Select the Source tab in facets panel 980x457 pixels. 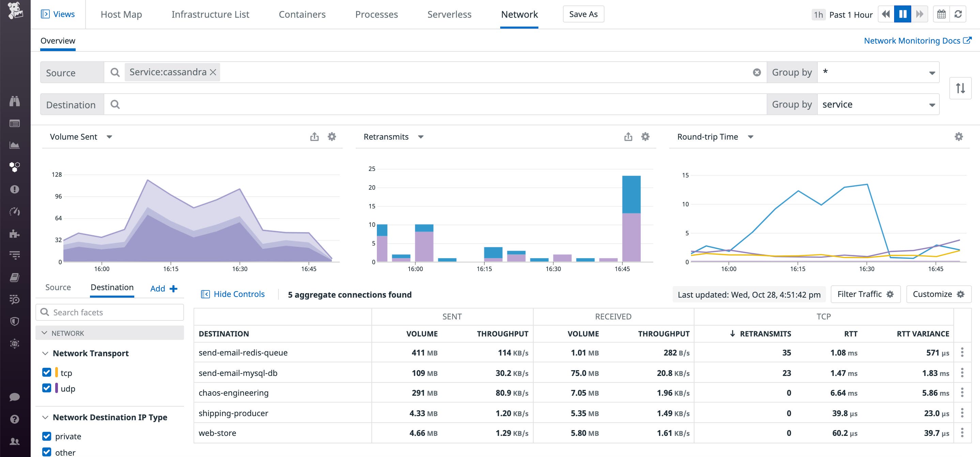(x=58, y=287)
